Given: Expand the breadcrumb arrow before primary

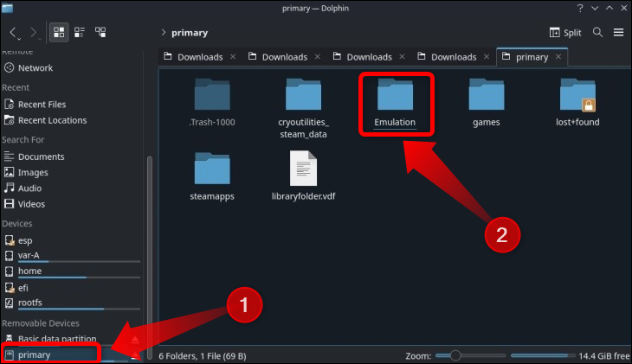Looking at the screenshot, I should 164,33.
